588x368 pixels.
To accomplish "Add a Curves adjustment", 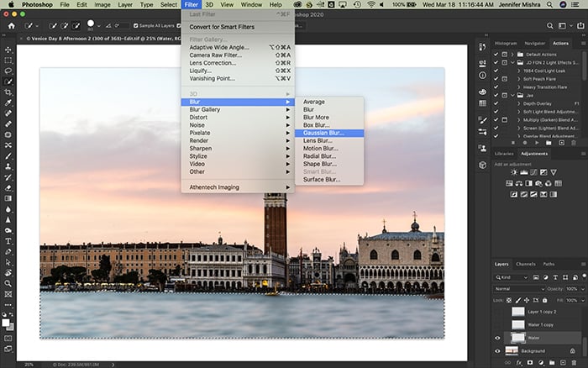I will tap(533, 172).
